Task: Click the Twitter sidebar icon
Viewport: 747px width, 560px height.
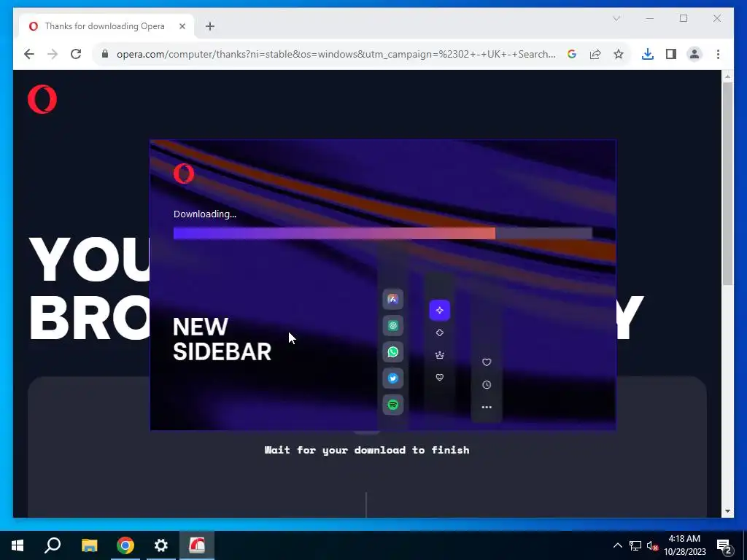Action: 392,378
